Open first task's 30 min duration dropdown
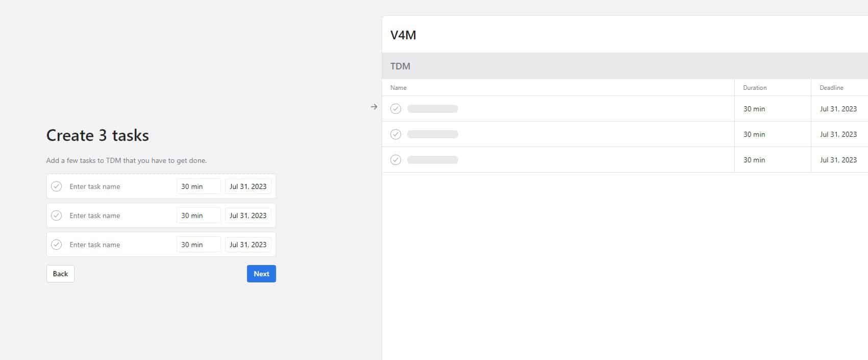Image resolution: width=868 pixels, height=360 pixels. click(x=199, y=186)
